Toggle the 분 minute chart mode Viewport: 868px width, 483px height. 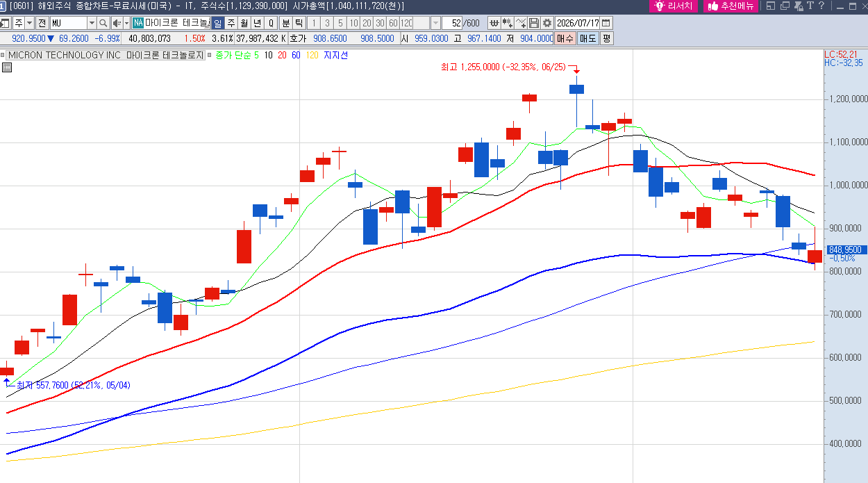click(286, 23)
